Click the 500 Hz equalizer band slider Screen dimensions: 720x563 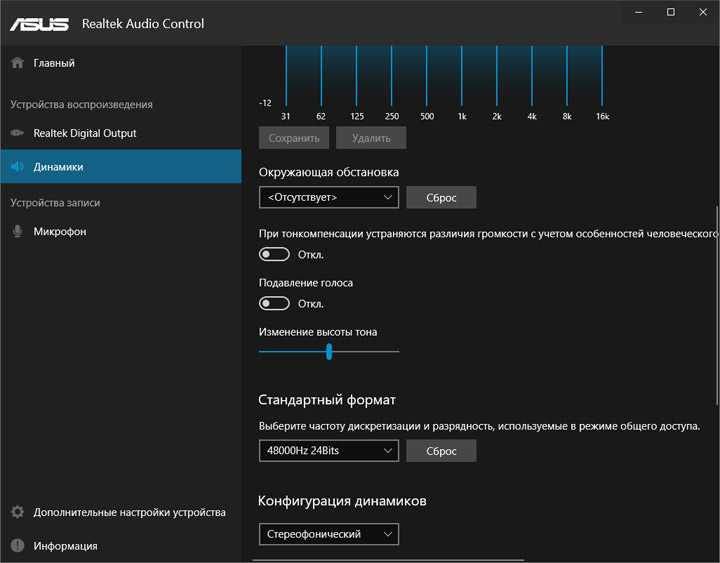tap(427, 76)
